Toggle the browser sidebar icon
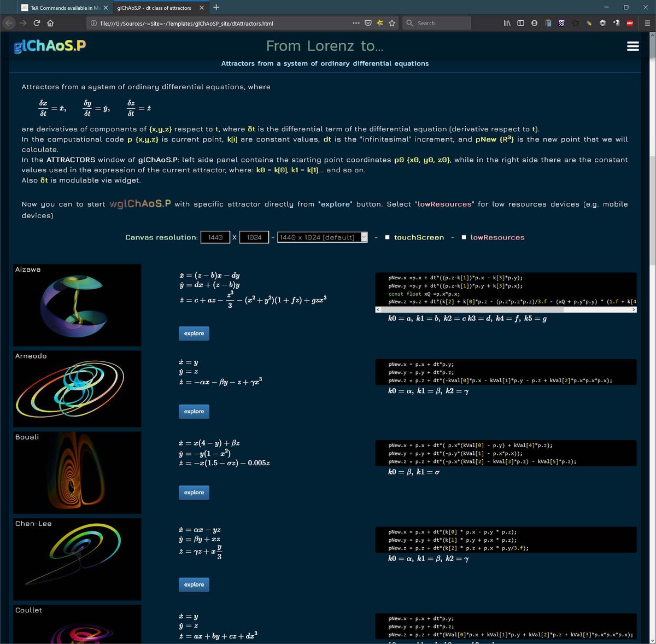The width and height of the screenshot is (656, 644). click(520, 23)
